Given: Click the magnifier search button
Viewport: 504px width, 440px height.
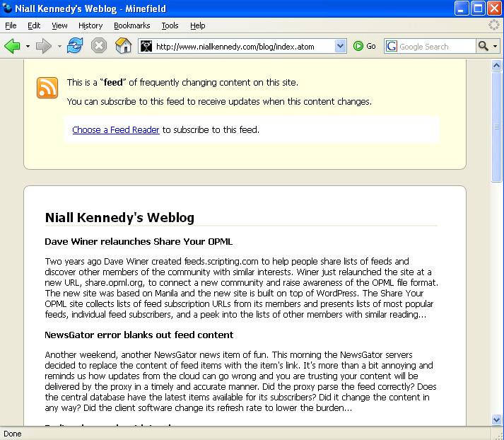Looking at the screenshot, I should (483, 46).
